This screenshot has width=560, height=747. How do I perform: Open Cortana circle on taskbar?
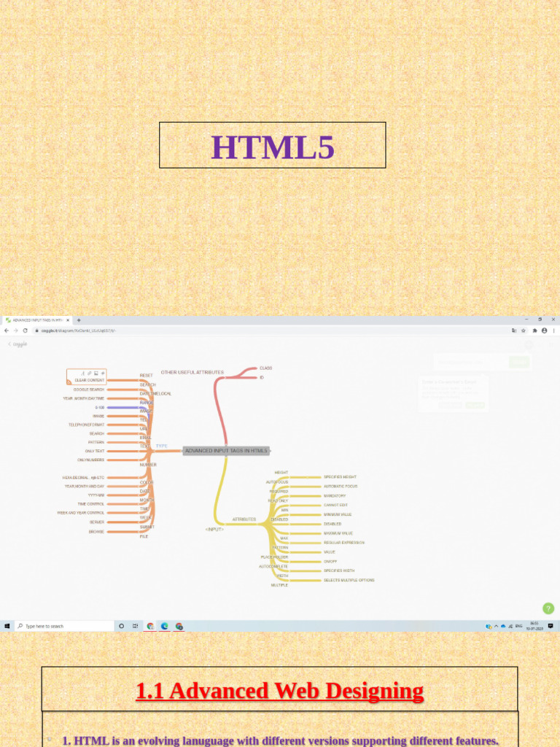122,626
